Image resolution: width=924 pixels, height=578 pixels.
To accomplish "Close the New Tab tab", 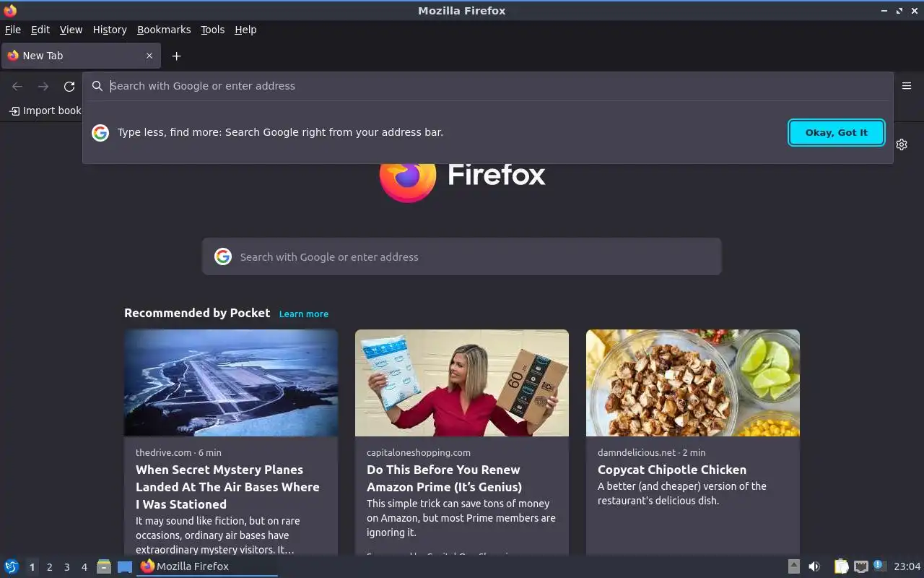I will (x=149, y=56).
